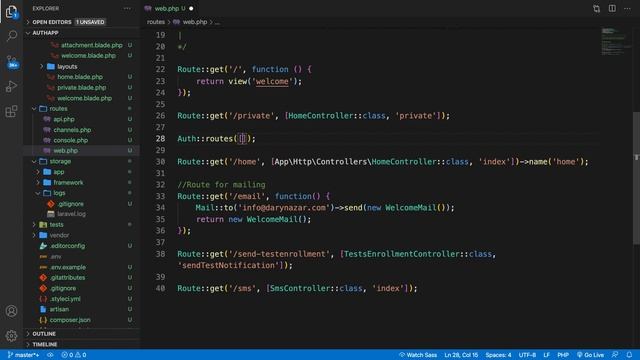Select the web.php editor tab
Viewport: 640px width, 360px height.
pyautogui.click(x=169, y=8)
